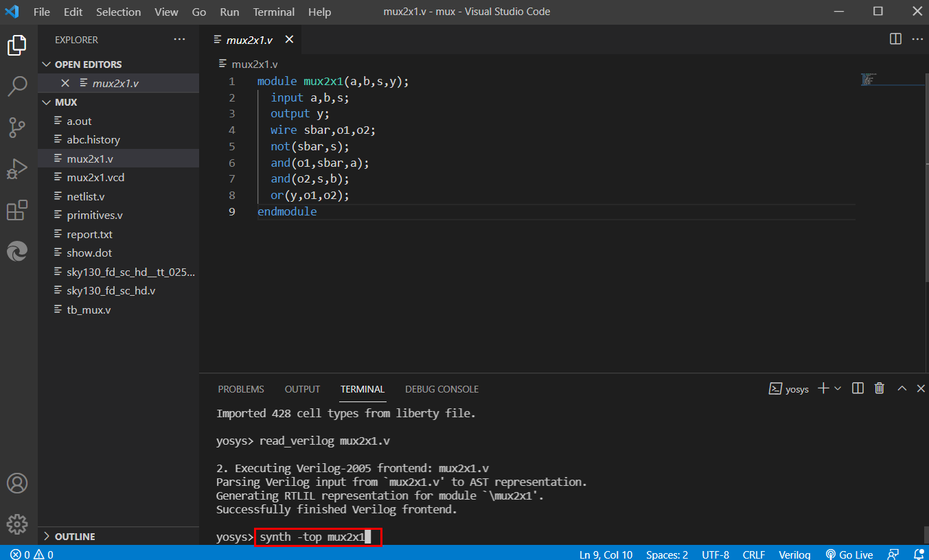Collapse the Open Editors section
This screenshot has width=929, height=560.
coord(118,64)
